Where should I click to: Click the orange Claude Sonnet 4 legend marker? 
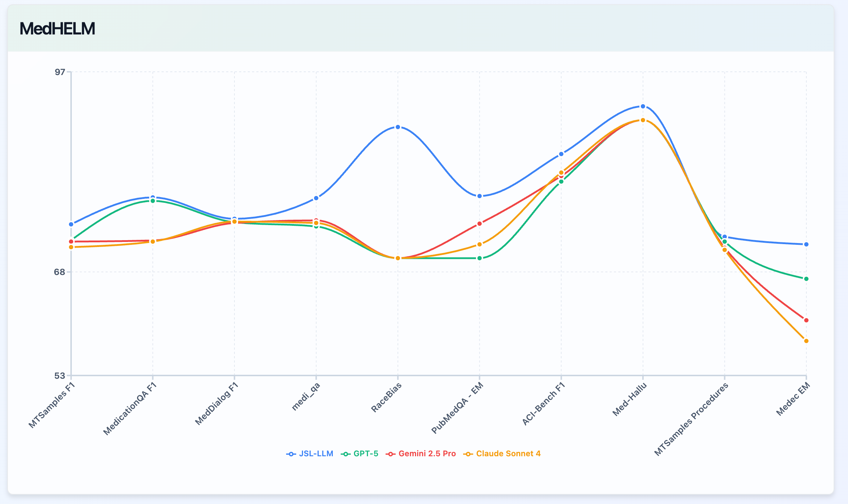(x=468, y=454)
